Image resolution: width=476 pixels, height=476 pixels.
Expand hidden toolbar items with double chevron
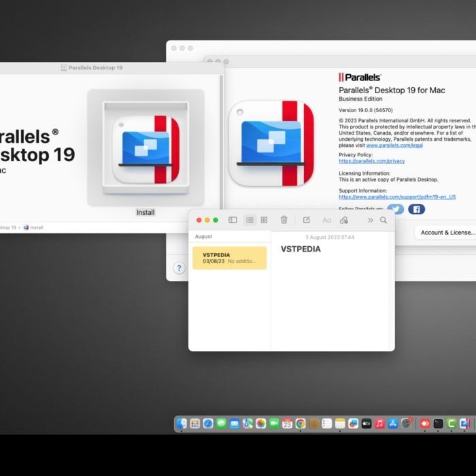point(371,220)
